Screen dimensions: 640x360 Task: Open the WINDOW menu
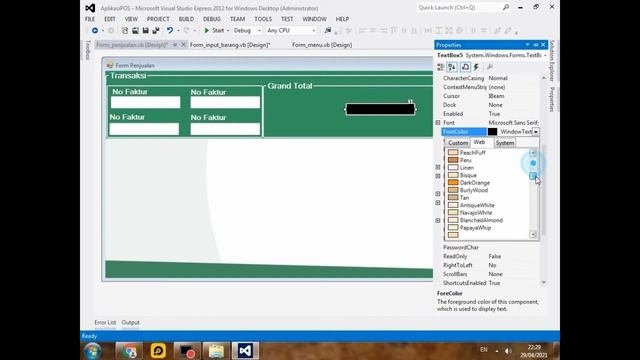point(314,19)
